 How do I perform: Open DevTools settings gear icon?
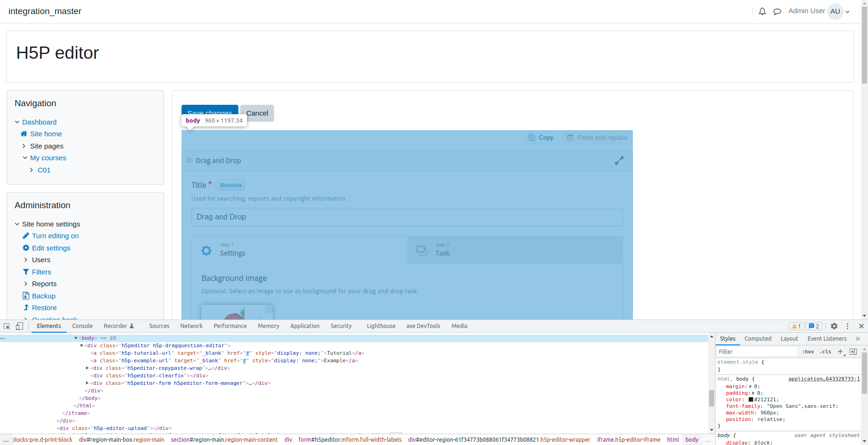[x=834, y=326]
